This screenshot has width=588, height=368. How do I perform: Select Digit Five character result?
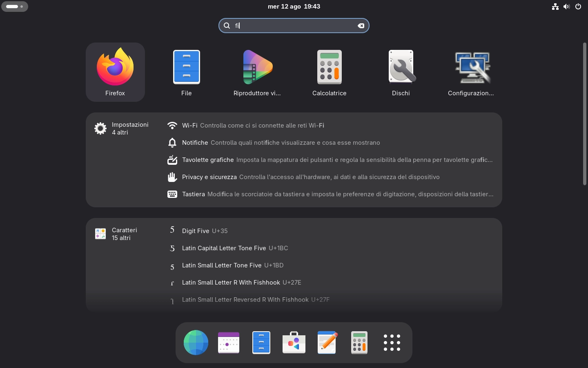point(330,231)
